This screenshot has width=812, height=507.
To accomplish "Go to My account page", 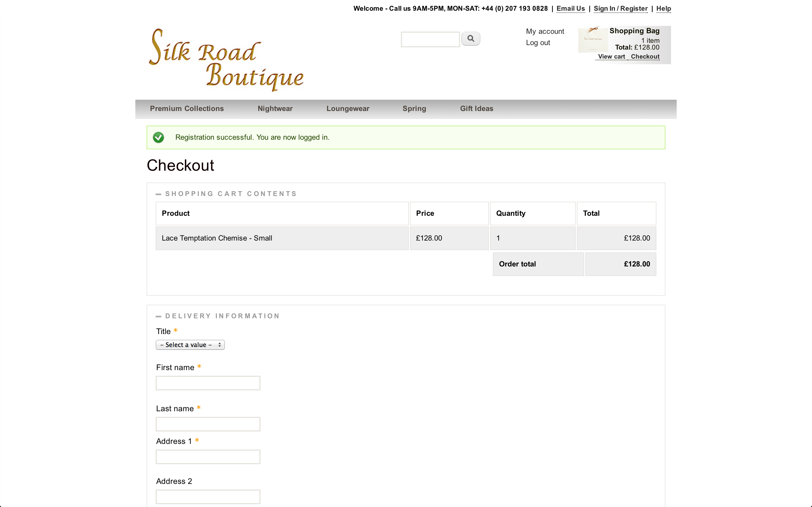I will (x=545, y=32).
